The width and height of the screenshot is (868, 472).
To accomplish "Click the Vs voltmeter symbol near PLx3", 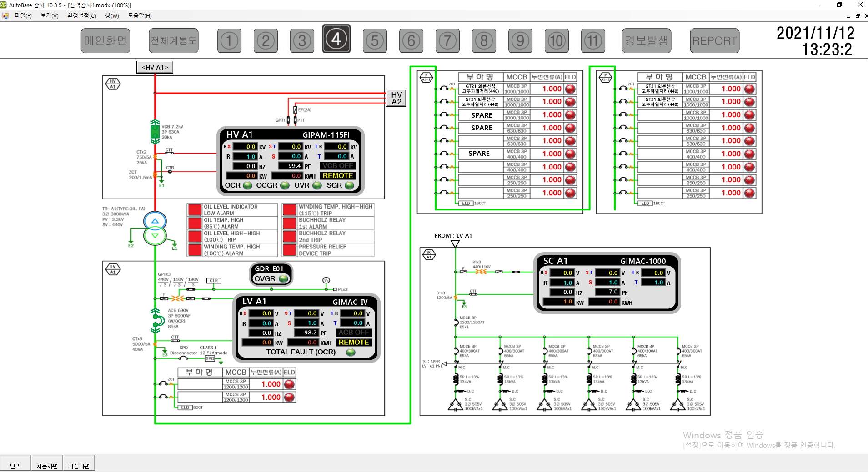I will [x=326, y=280].
